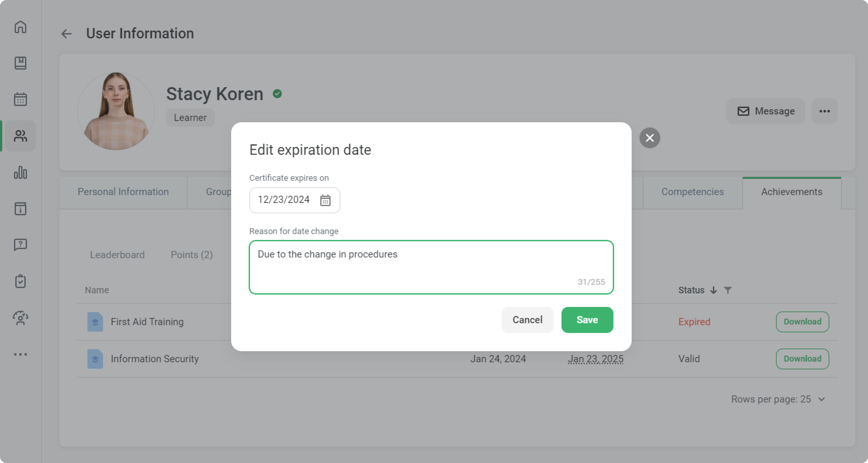Image resolution: width=868 pixels, height=463 pixels.
Task: Close the Edit expiration date dialog
Action: (x=650, y=138)
